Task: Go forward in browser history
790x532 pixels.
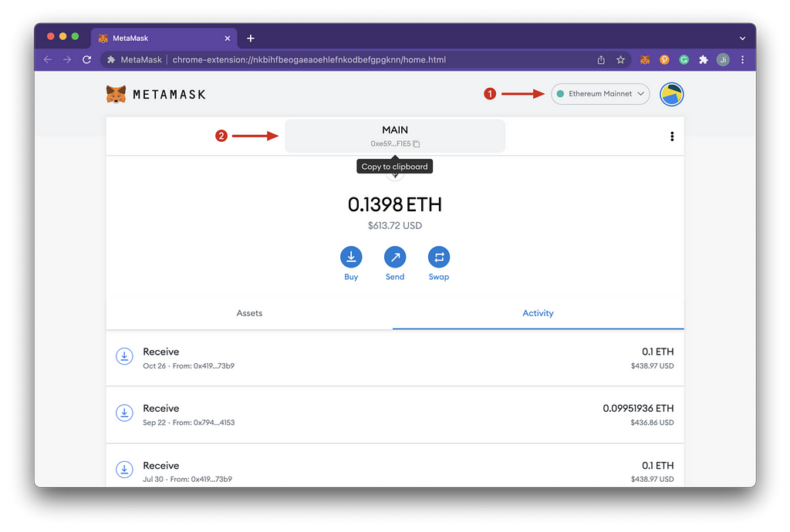Action: (67, 59)
